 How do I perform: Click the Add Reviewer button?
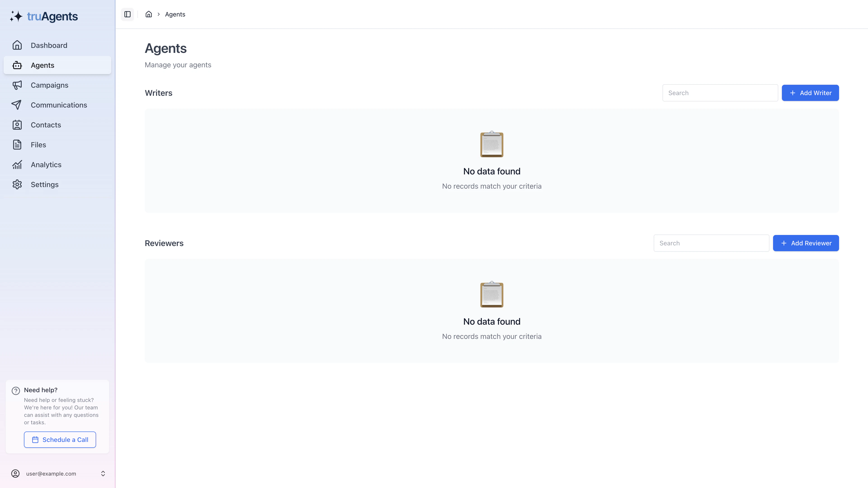806,243
